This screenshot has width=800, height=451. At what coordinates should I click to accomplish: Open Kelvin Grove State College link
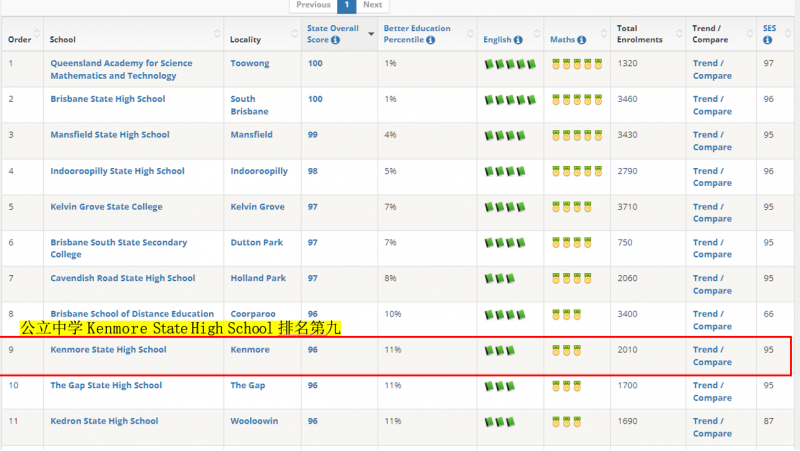click(x=106, y=207)
